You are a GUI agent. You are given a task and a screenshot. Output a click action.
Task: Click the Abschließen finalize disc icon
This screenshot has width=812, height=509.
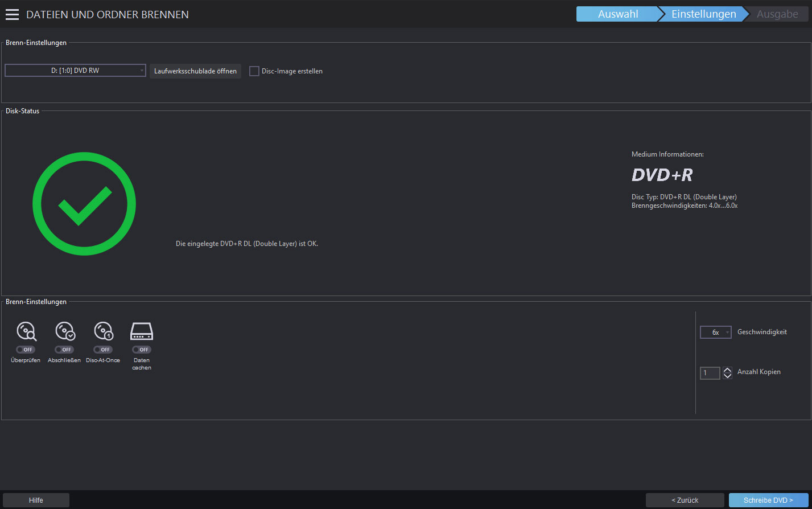(x=65, y=331)
